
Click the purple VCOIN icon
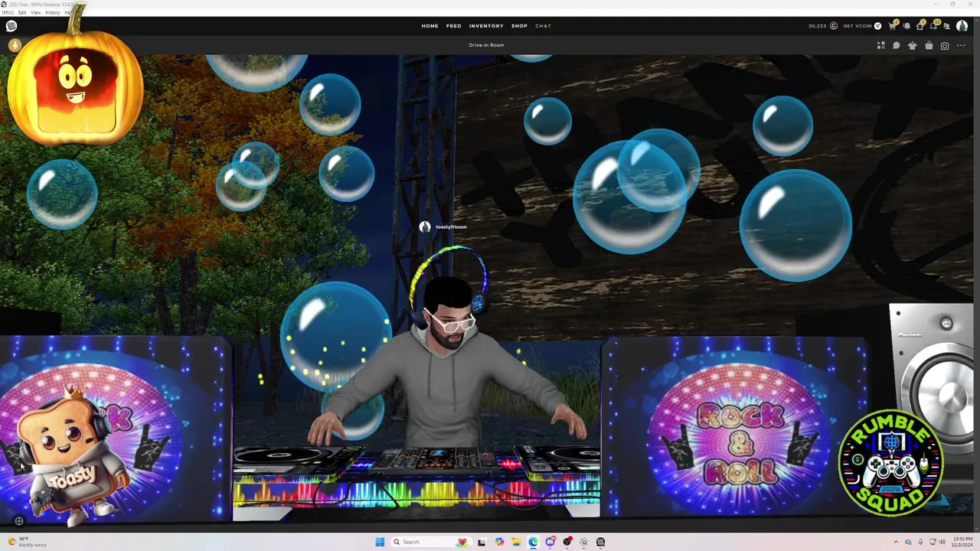click(877, 26)
